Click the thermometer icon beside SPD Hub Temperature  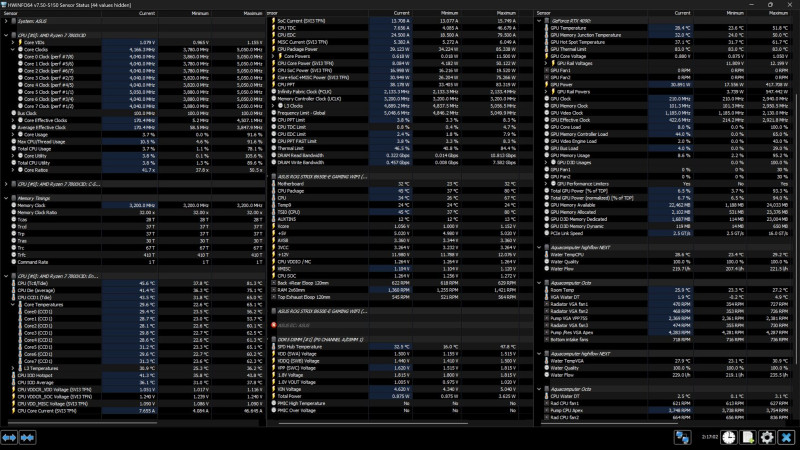pos(274,346)
